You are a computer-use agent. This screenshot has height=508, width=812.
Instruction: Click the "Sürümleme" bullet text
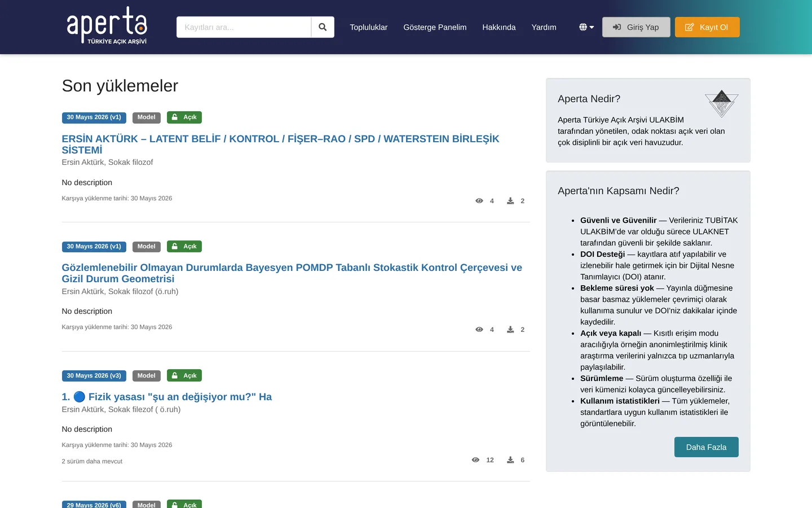[602, 378]
